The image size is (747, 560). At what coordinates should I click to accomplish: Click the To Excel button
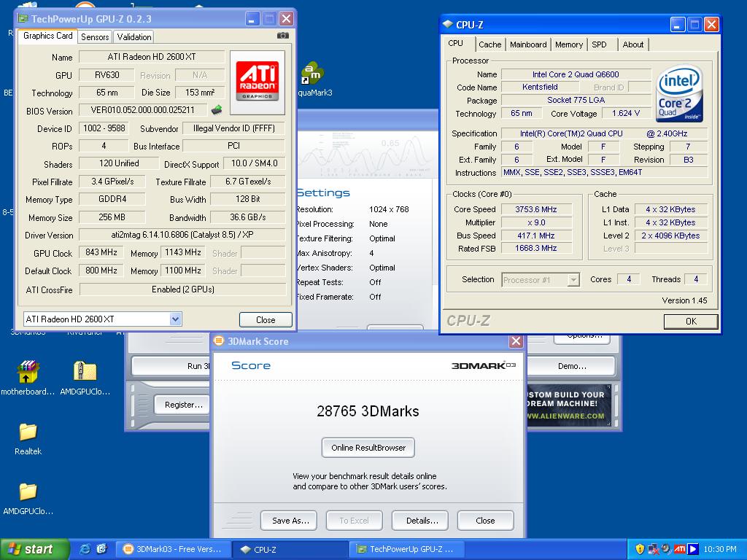point(354,521)
